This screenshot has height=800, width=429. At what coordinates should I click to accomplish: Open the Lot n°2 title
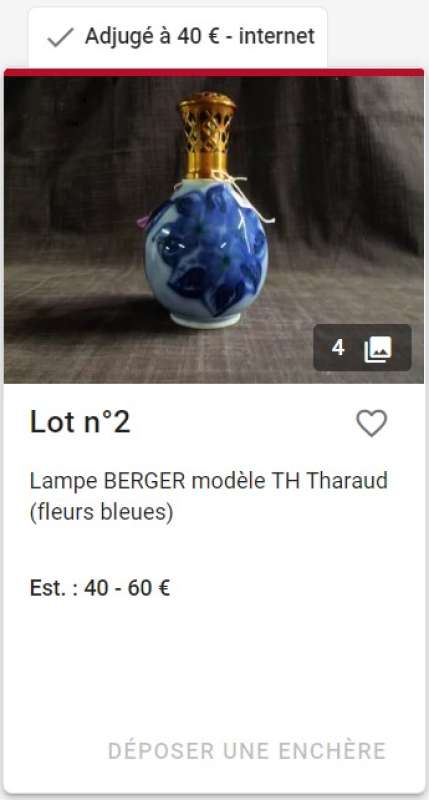pyautogui.click(x=80, y=422)
